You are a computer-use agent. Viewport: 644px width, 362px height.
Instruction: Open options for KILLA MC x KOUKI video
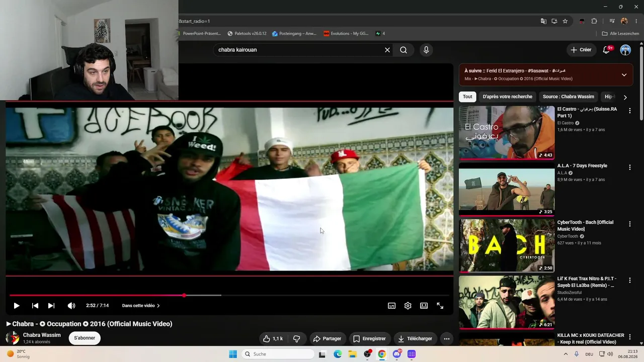pos(630,337)
